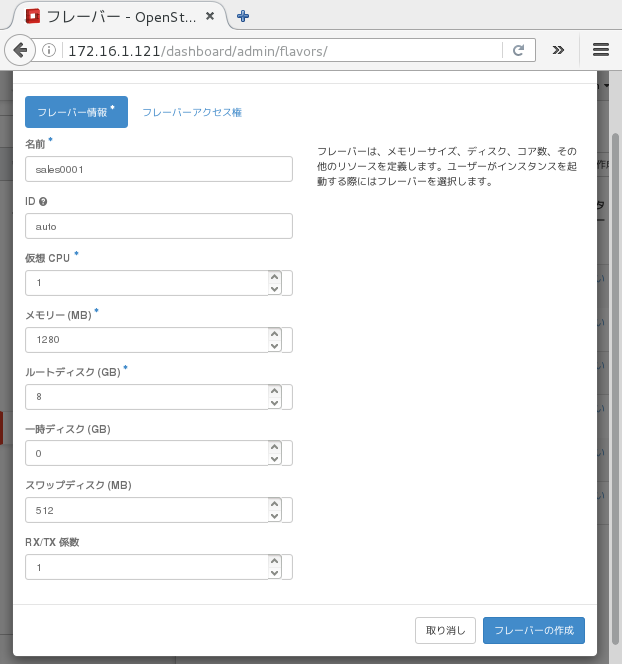The width and height of the screenshot is (622, 664).
Task: Click the 一時ディスク (GB) input field
Action: click(145, 454)
